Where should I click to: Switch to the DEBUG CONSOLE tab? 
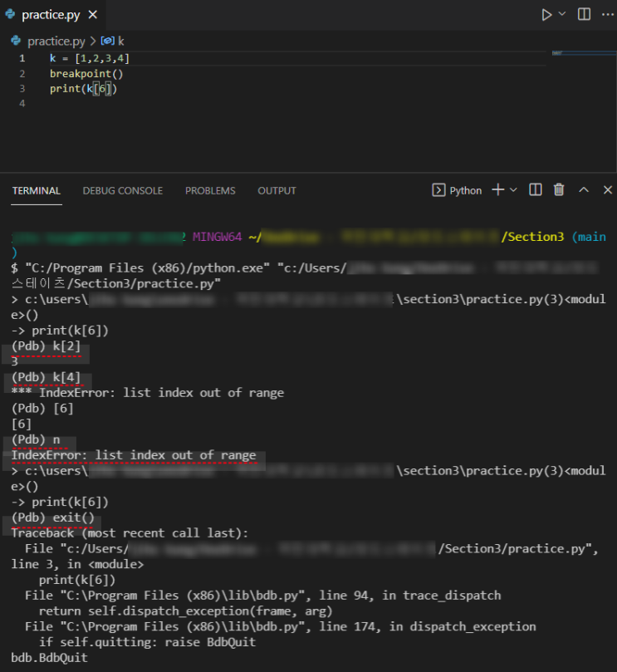[x=123, y=191]
